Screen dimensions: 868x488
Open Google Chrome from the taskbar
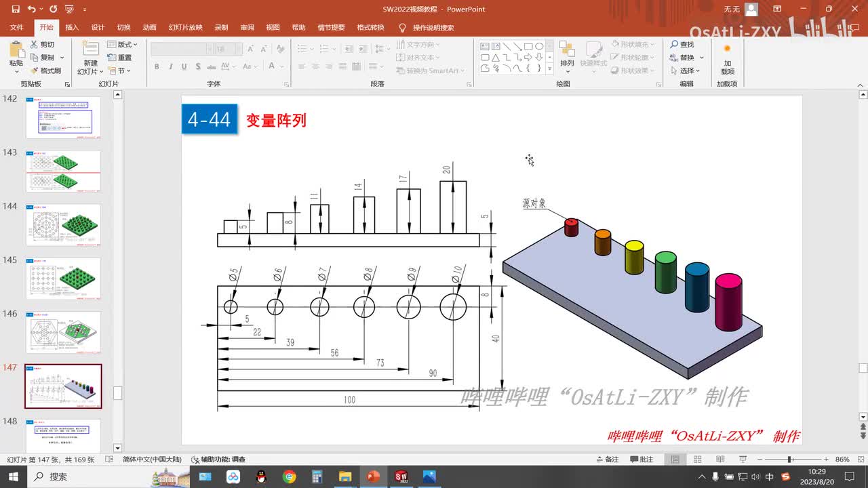(290, 476)
